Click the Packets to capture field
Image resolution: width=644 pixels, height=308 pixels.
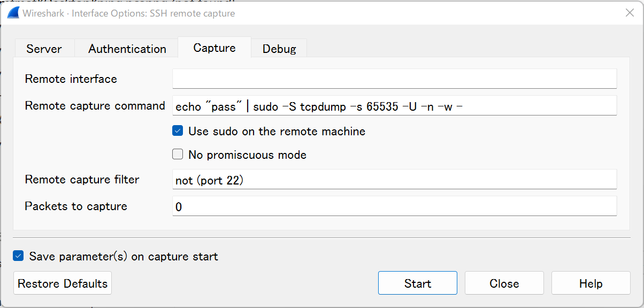coord(394,206)
